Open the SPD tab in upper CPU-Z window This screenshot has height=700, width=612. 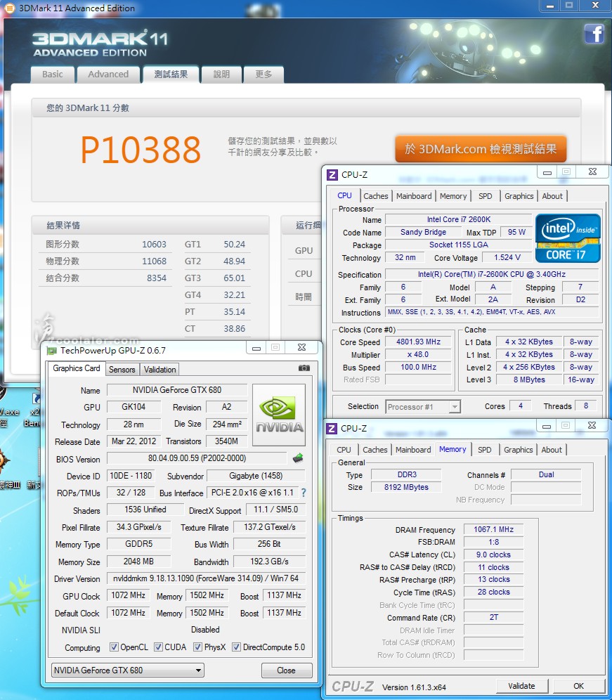[x=486, y=196]
